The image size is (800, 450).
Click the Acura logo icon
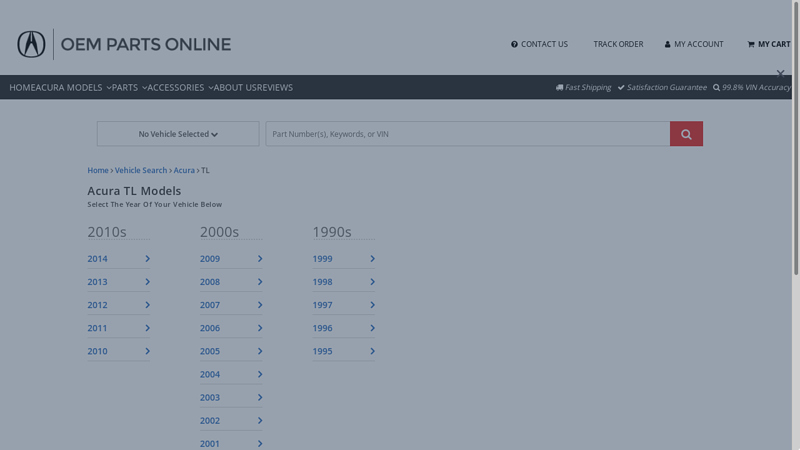tap(31, 44)
